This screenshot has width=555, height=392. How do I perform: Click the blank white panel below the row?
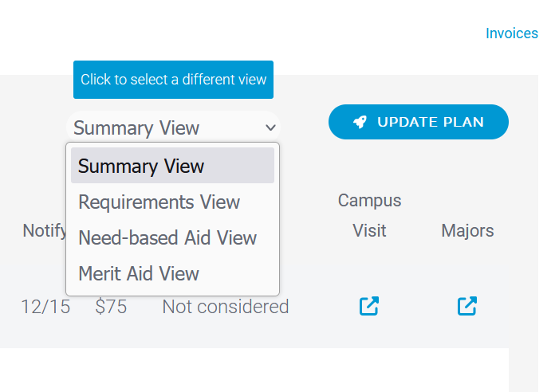[254, 370]
